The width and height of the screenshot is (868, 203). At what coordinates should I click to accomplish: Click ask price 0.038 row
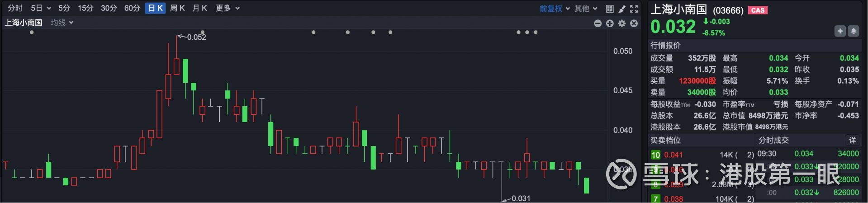pyautogui.click(x=702, y=199)
